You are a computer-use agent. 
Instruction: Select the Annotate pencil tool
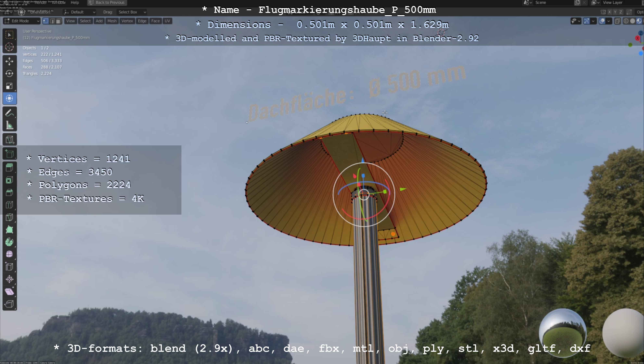(9, 113)
